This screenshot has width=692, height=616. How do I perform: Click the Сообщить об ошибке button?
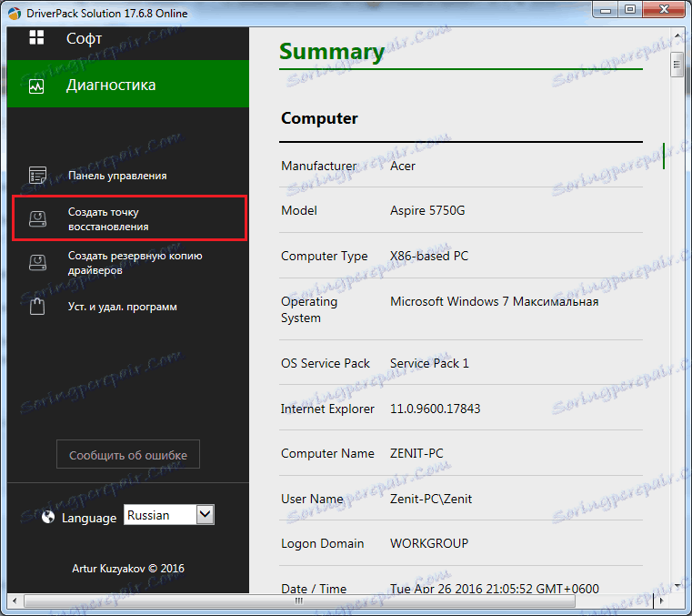[x=128, y=454]
